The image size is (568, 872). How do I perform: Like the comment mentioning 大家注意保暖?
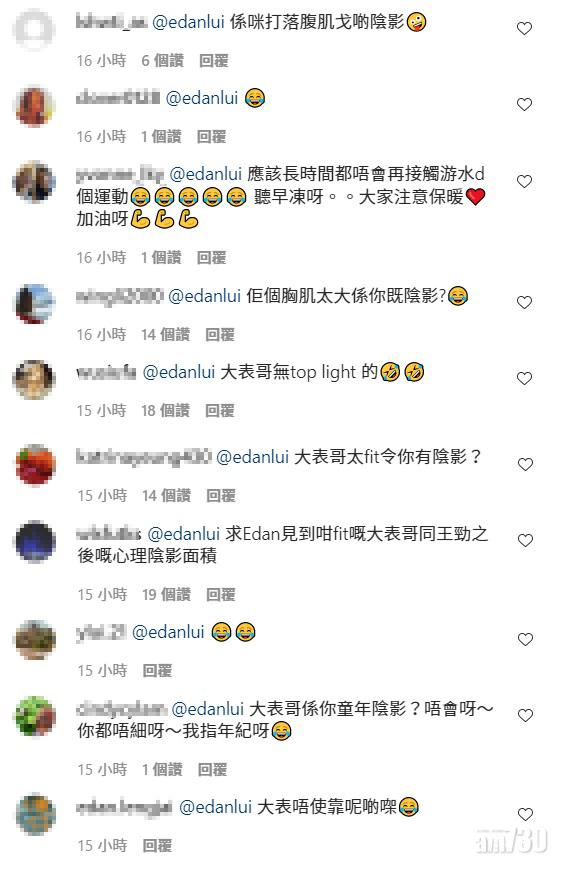click(524, 181)
